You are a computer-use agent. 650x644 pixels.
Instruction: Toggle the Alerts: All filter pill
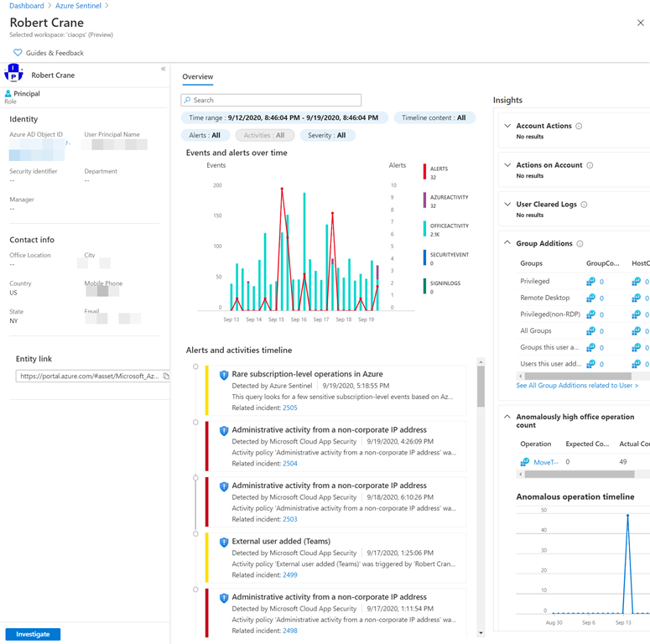click(205, 135)
